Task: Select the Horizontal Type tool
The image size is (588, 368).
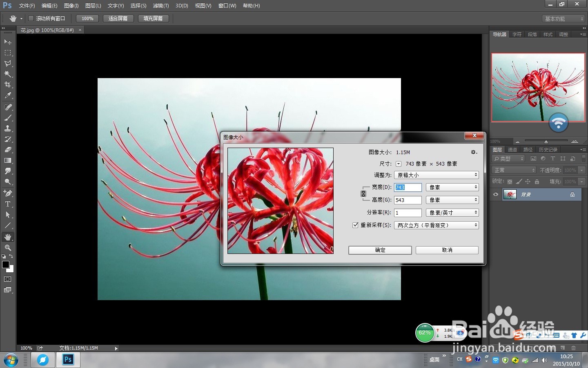Action: pos(8,204)
